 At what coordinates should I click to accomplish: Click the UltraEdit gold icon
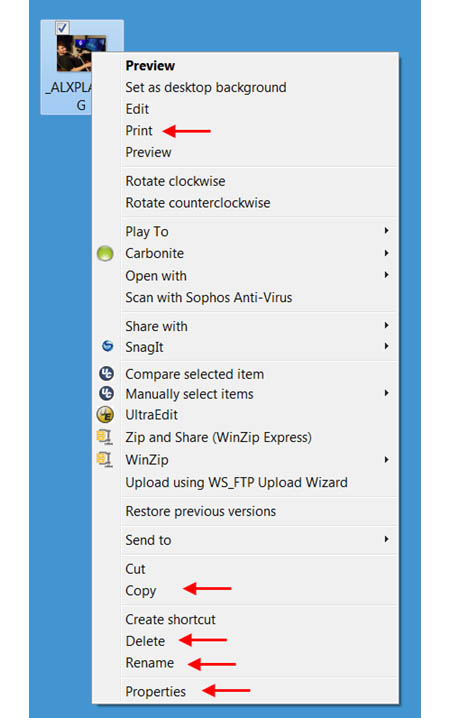coord(105,415)
